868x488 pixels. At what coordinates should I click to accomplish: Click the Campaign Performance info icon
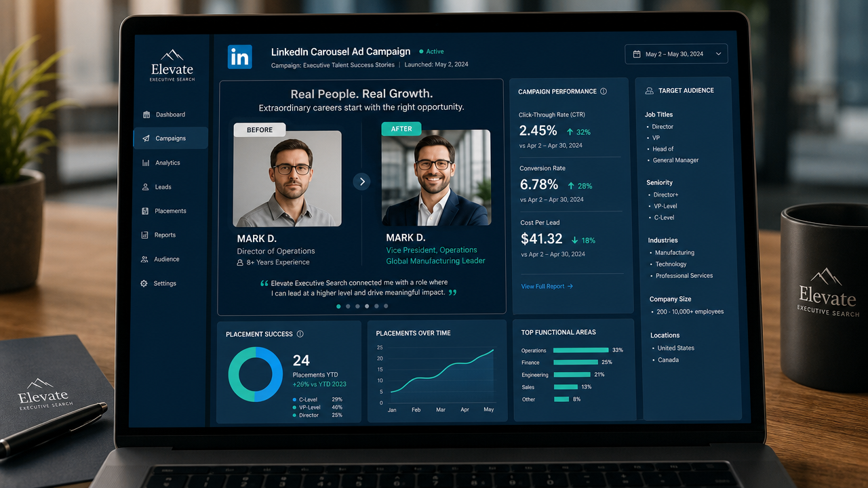tap(604, 91)
